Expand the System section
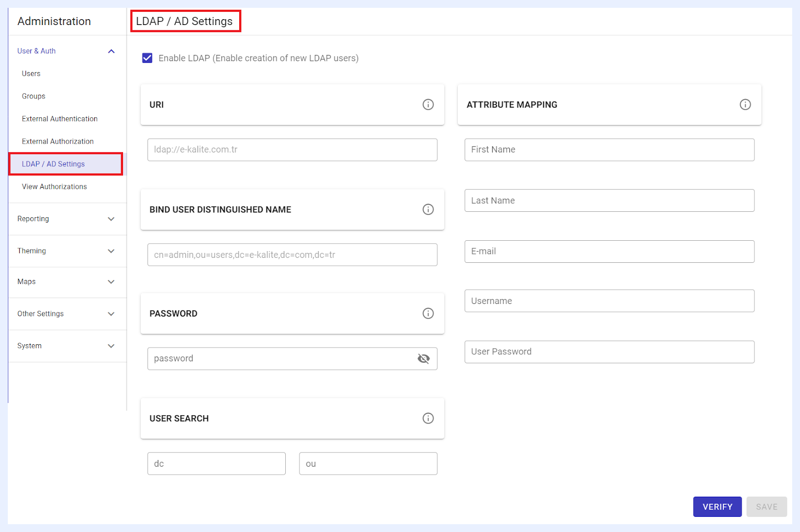 [67, 346]
